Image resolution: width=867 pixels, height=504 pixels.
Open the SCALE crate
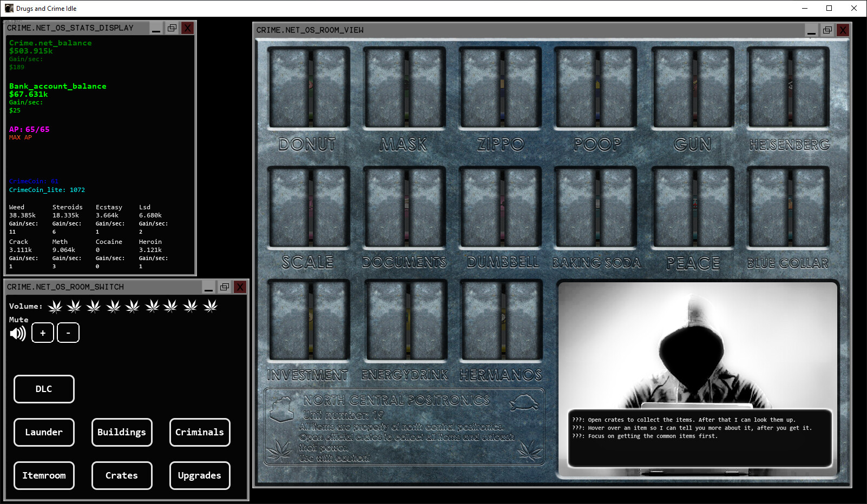coord(308,205)
